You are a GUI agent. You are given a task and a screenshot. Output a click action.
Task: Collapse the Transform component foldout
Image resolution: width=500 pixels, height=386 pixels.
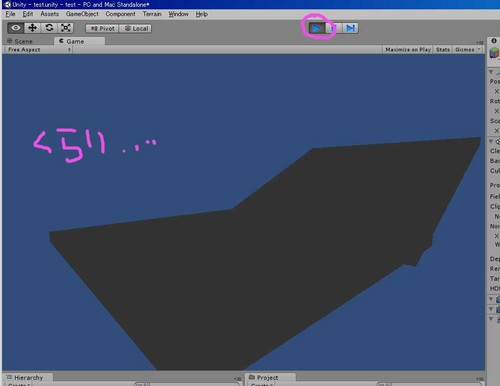coord(491,72)
